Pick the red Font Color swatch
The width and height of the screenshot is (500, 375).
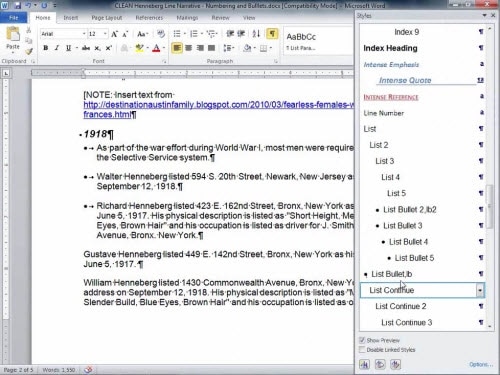pyautogui.click(x=156, y=48)
